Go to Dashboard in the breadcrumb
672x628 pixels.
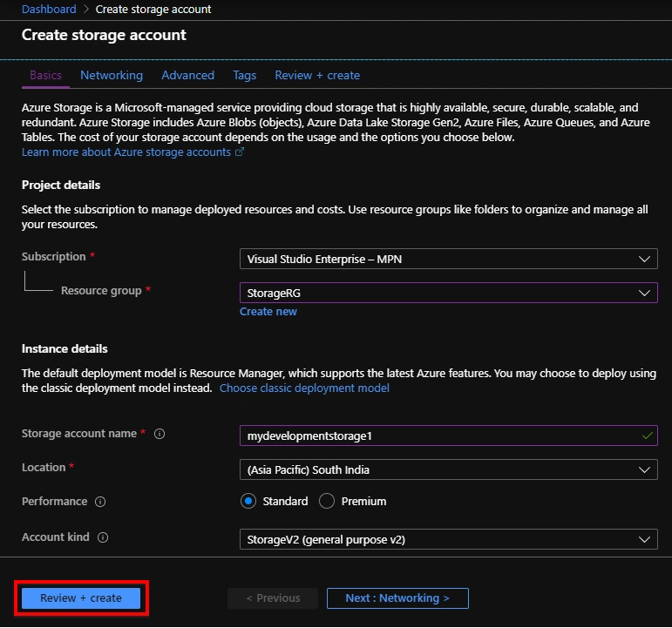49,9
